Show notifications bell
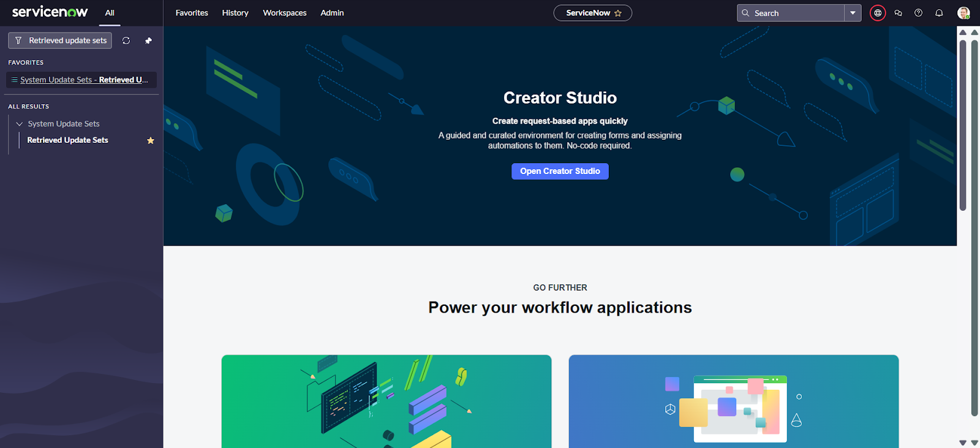 [939, 13]
